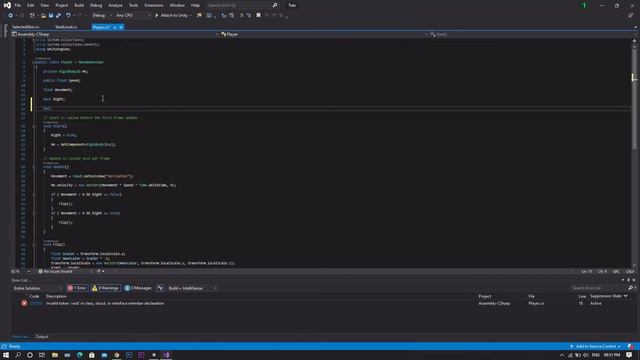Click the pin icon on Player.cs tab
This screenshot has height=360, width=640.
point(115,27)
